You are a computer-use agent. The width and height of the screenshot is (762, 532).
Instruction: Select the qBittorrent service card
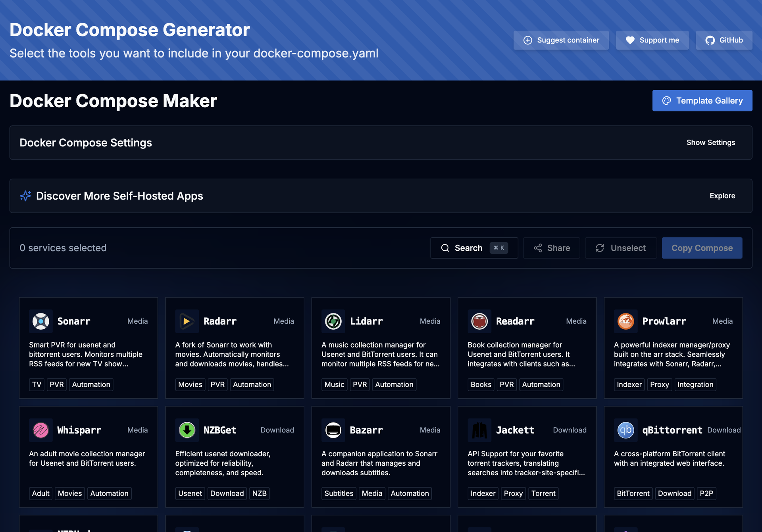tap(673, 457)
